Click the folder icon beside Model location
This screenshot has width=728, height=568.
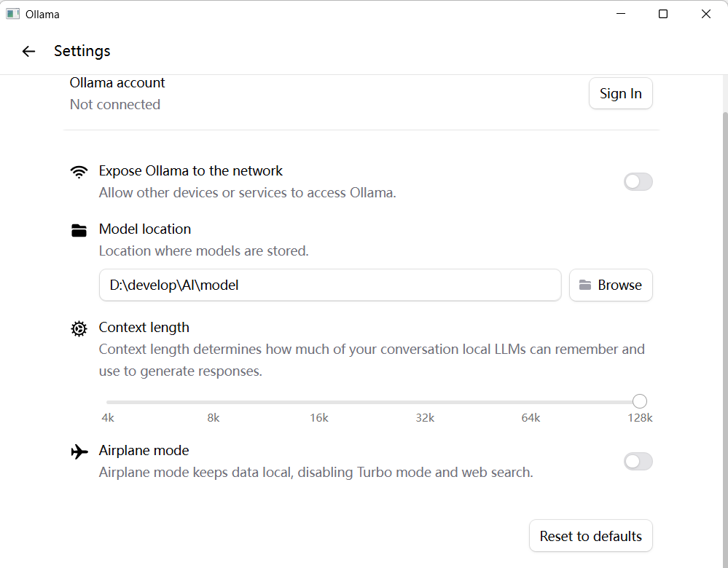pyautogui.click(x=79, y=230)
